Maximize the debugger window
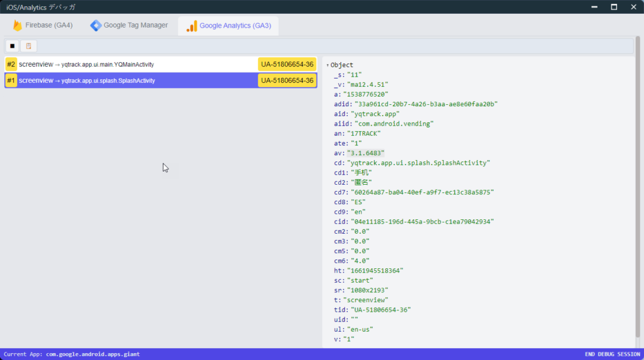Screen dimensions: 644x360 [x=614, y=7]
